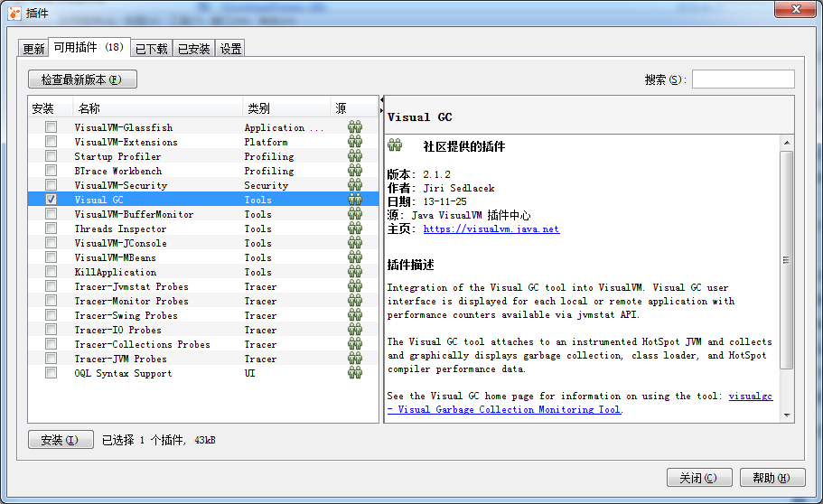The image size is (823, 504).
Task: Check the VisualVM-MBeans install checkbox
Action: pos(51,257)
